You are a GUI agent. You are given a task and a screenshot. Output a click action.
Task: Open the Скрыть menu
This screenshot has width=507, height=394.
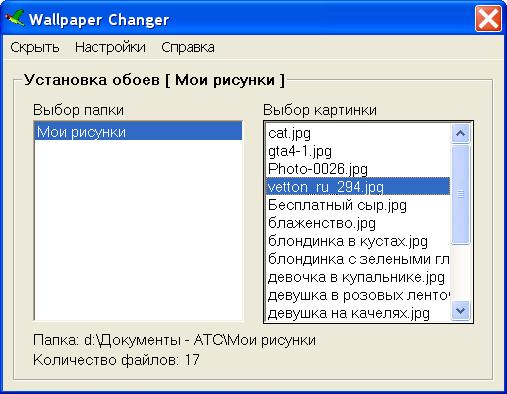pos(35,47)
